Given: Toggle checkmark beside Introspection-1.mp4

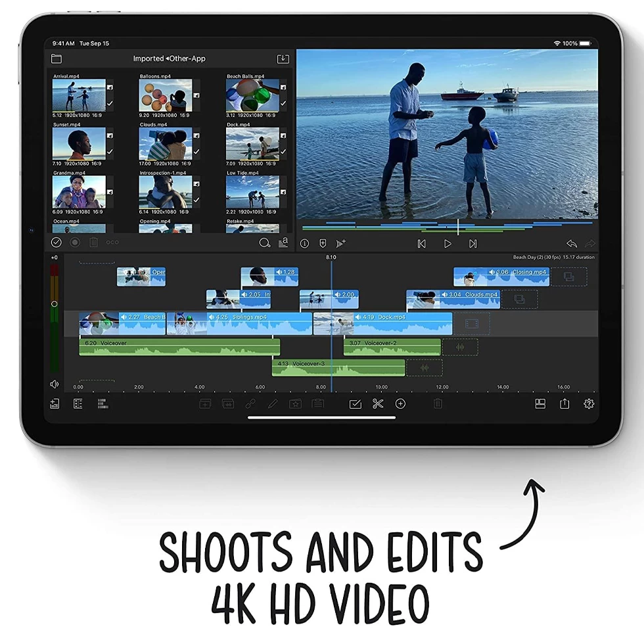Looking at the screenshot, I should pyautogui.click(x=196, y=200).
